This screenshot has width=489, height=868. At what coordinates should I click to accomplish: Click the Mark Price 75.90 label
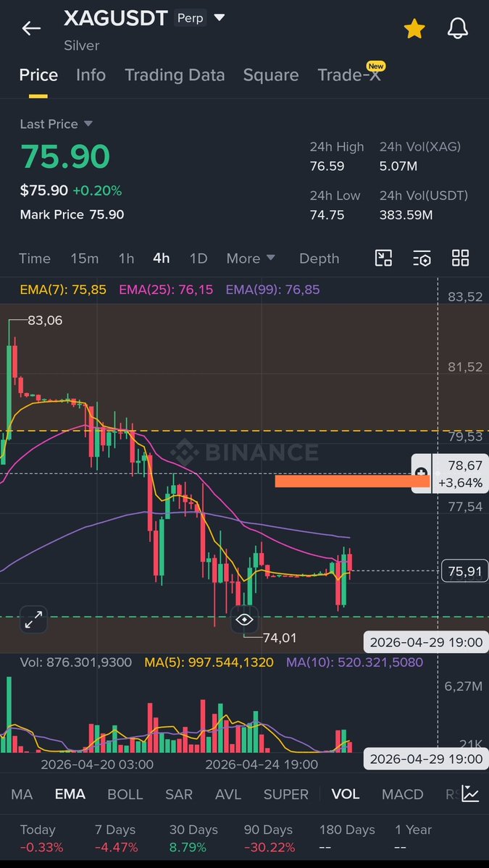(72, 215)
